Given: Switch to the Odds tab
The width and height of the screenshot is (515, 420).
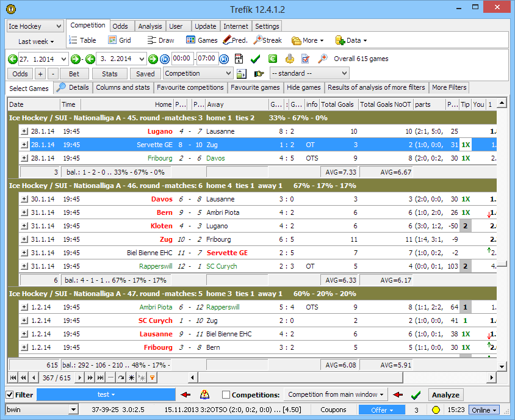Looking at the screenshot, I should point(120,26).
